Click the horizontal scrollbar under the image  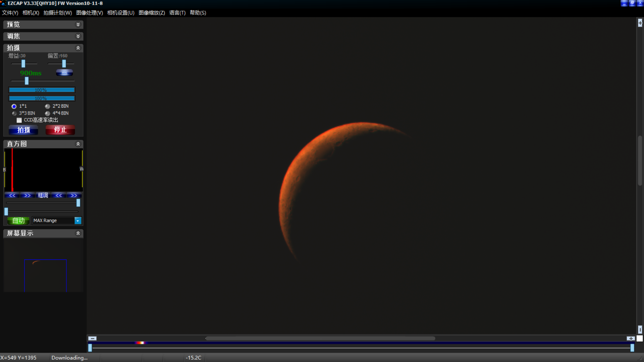pos(320,339)
